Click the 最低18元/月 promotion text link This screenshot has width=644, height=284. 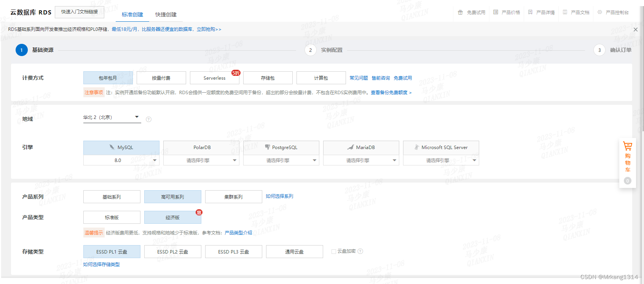[124, 29]
